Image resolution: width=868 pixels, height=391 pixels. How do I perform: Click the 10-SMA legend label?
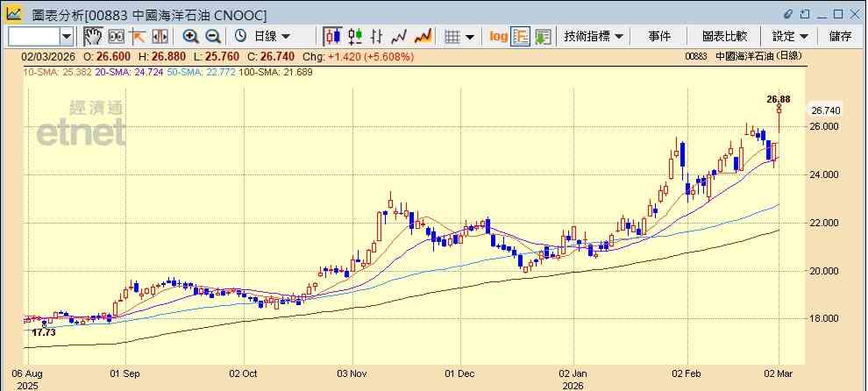pos(56,72)
